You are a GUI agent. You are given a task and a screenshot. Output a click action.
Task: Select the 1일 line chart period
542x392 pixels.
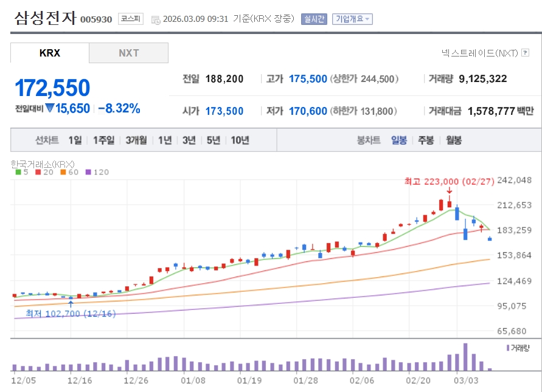pos(75,140)
